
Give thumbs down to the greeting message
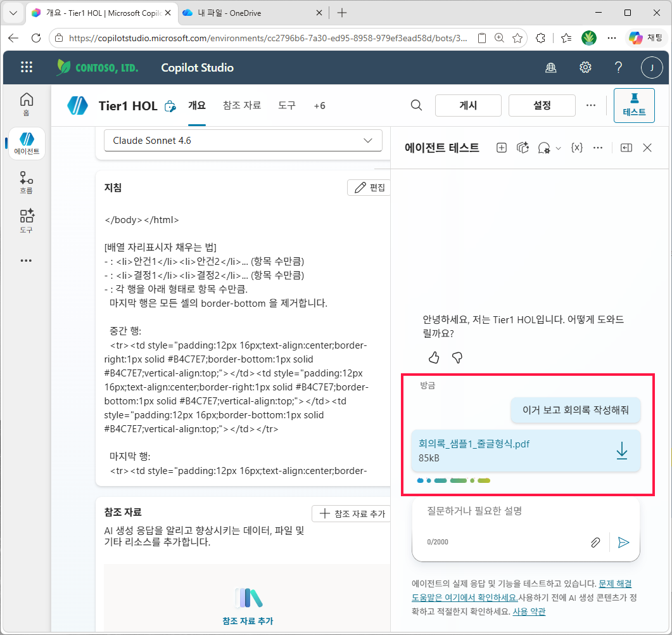[457, 357]
